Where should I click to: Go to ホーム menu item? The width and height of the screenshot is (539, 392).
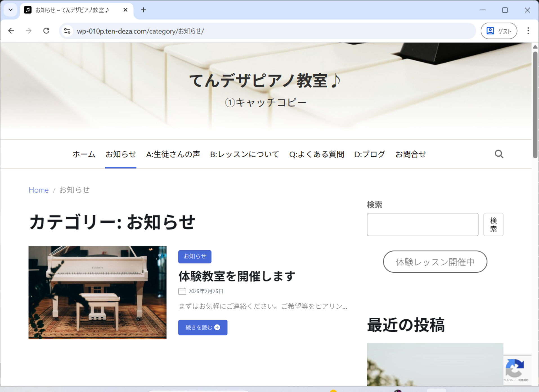click(x=84, y=154)
